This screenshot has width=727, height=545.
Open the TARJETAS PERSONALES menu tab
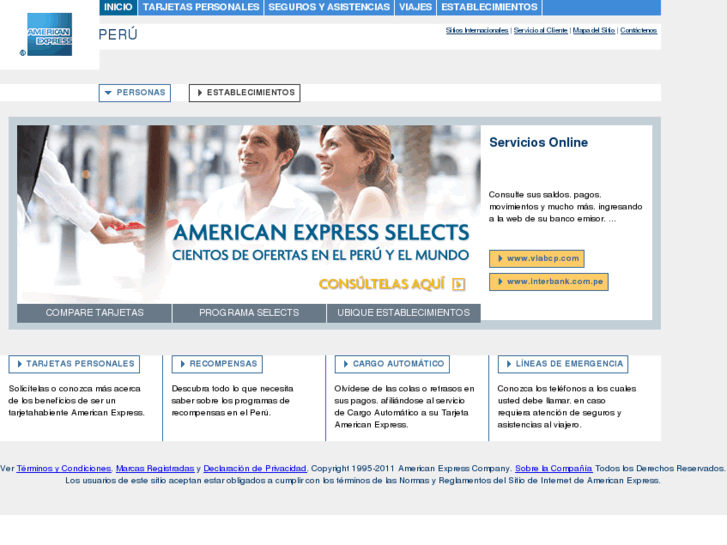click(201, 7)
